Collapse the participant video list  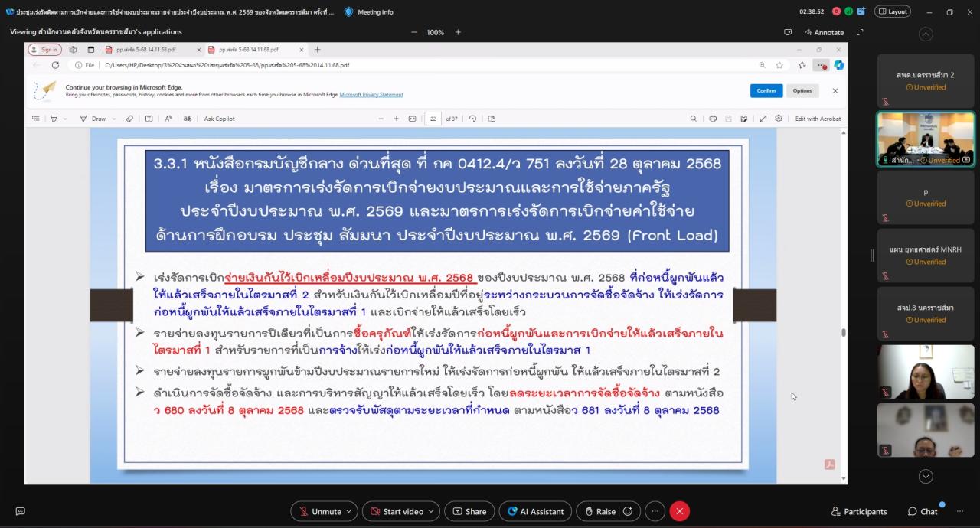click(926, 34)
